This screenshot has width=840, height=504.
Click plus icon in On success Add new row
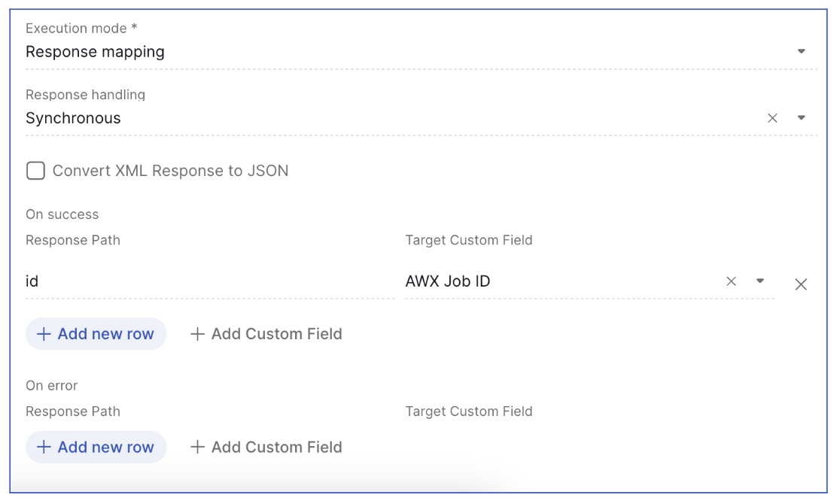click(x=44, y=334)
